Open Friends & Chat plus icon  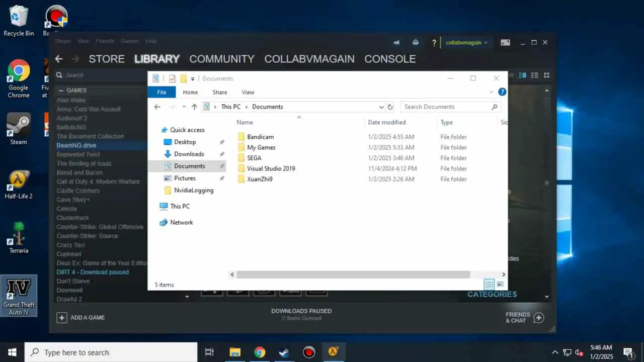538,317
